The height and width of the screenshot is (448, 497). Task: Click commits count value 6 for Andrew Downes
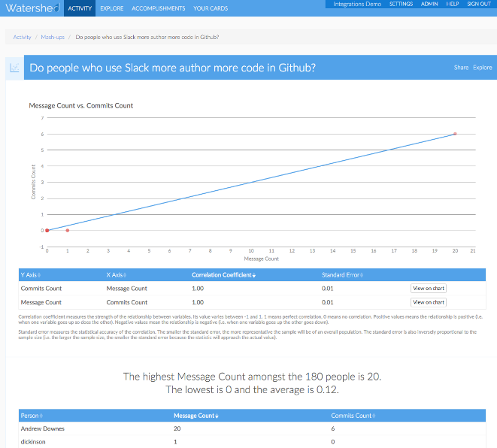click(333, 428)
